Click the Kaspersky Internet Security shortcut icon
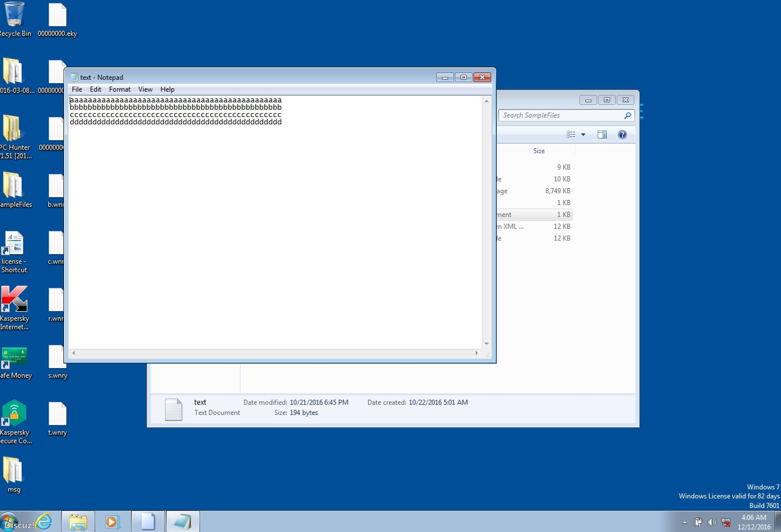Screen dimensions: 781x532 click(x=14, y=299)
